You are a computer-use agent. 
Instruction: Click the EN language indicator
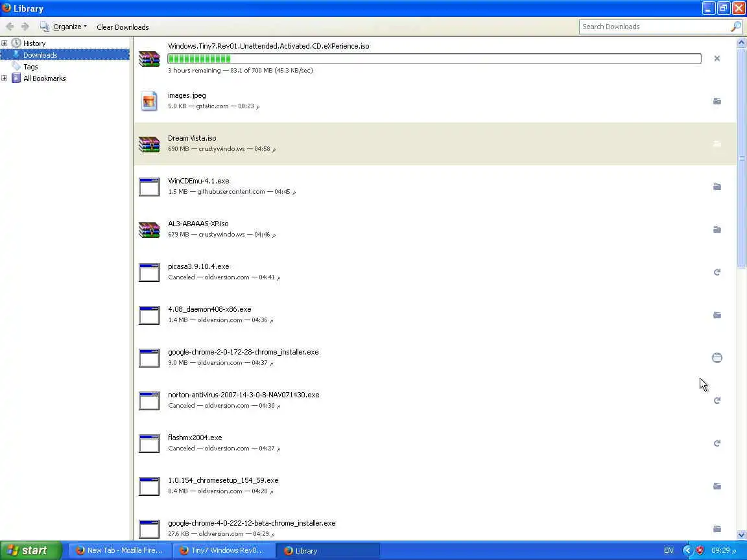(669, 550)
